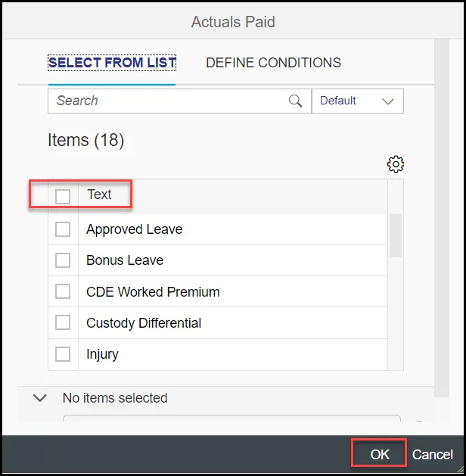Check the Approved Leave checkbox
Screen dimensions: 466x476
tap(63, 229)
